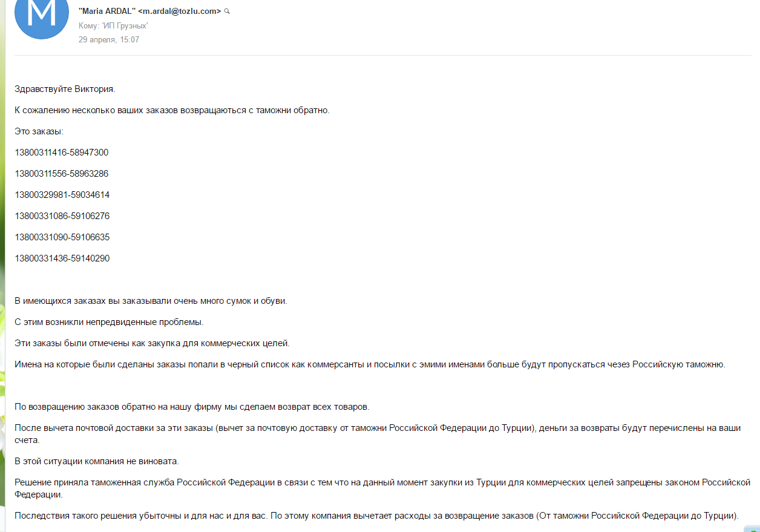The height and width of the screenshot is (532, 760).
Task: Click the 'Кому:' recipient label
Action: [x=90, y=25]
